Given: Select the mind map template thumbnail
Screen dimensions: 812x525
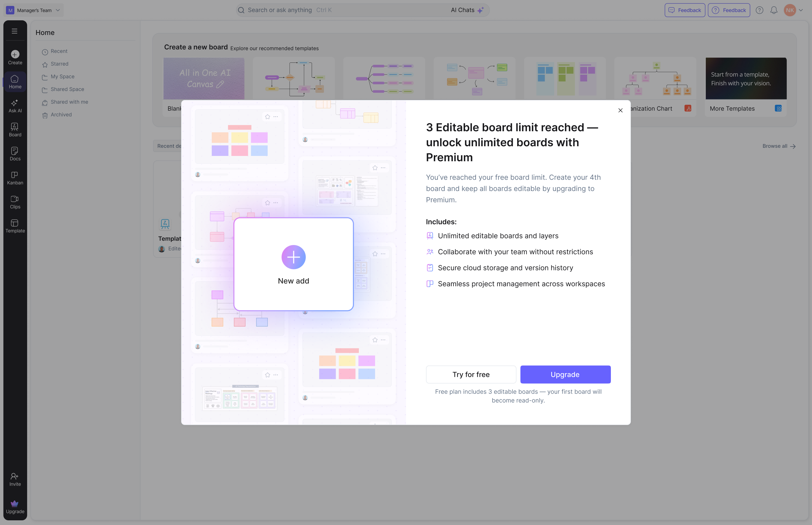Looking at the screenshot, I should pos(384,78).
